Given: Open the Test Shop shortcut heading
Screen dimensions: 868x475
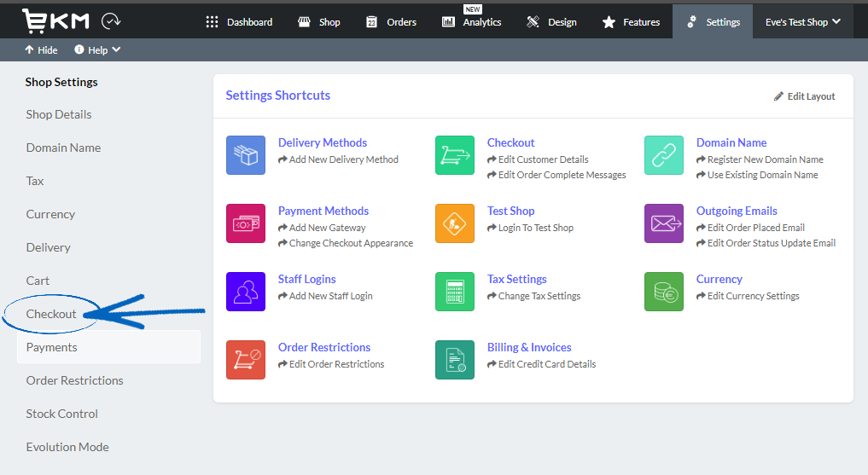Looking at the screenshot, I should coord(511,211).
